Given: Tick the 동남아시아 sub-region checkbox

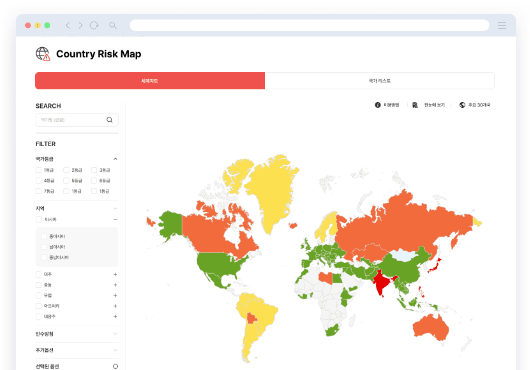Looking at the screenshot, I should point(44,257).
